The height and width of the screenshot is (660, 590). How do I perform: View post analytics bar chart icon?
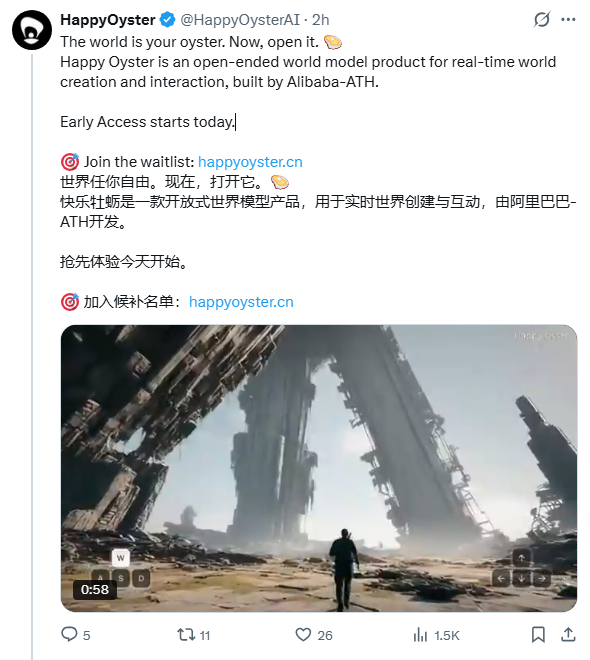tap(420, 634)
